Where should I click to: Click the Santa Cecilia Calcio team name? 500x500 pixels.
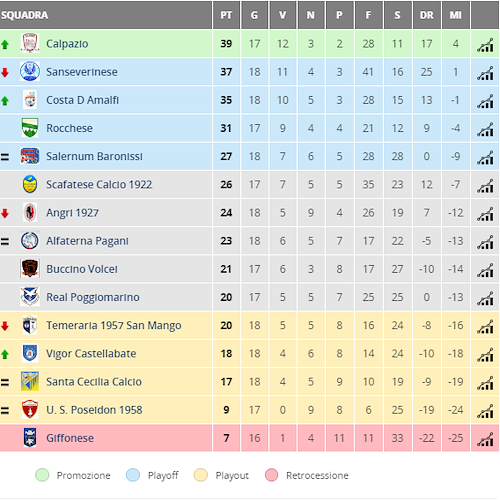(94, 382)
